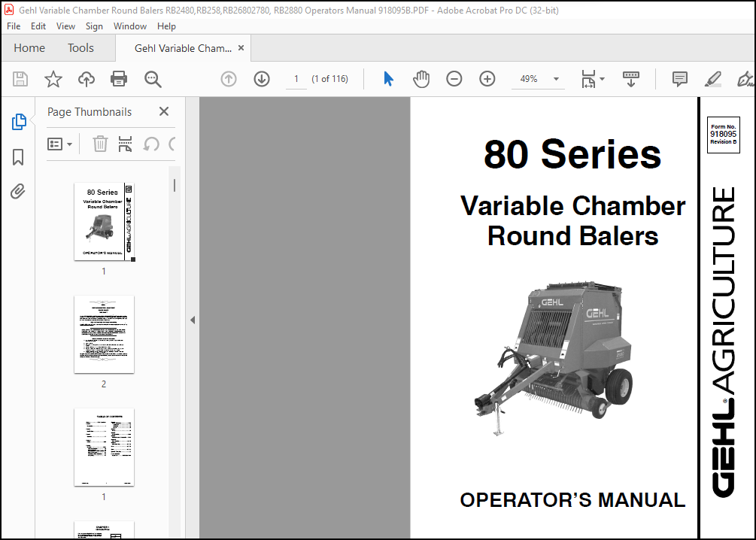
Task: Select page thumbnail labeled 2
Action: coord(104,334)
